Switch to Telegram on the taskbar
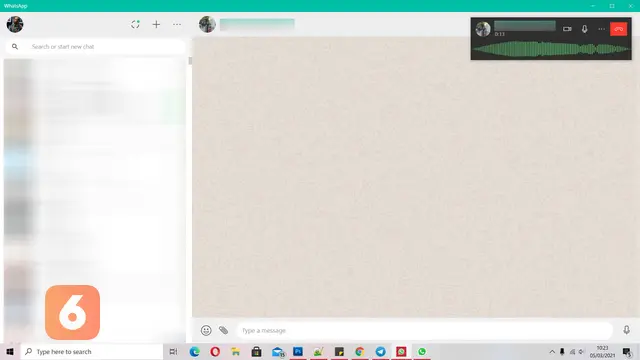Viewport: 640px width, 360px height. 380,351
